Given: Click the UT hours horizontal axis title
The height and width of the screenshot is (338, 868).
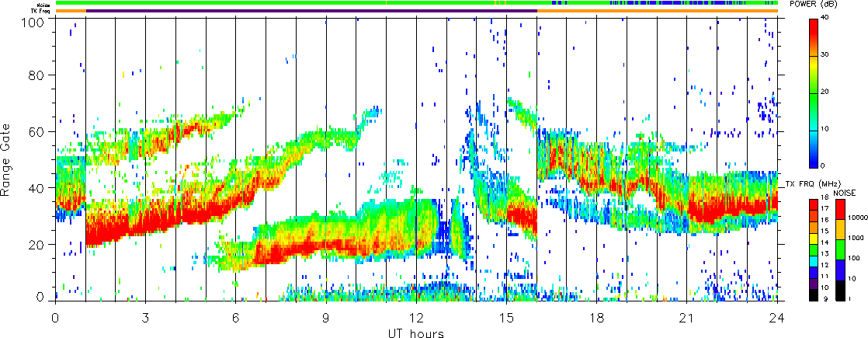Looking at the screenshot, I should point(415,333).
